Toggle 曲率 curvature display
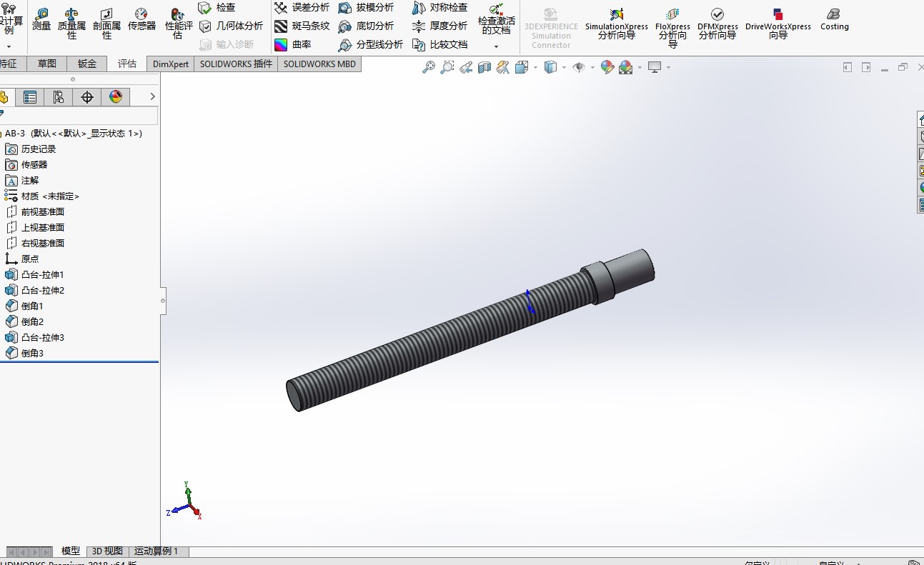Screen dimensions: 924x565 293,44
